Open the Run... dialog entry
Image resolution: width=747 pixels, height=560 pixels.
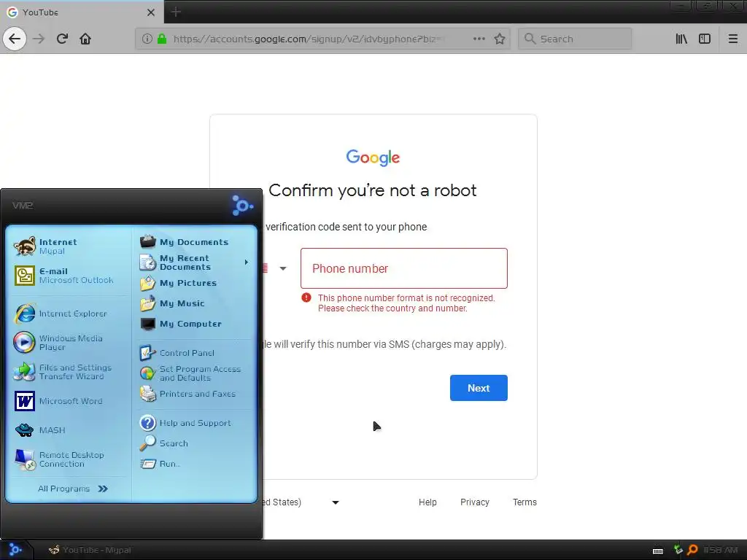tap(194, 463)
